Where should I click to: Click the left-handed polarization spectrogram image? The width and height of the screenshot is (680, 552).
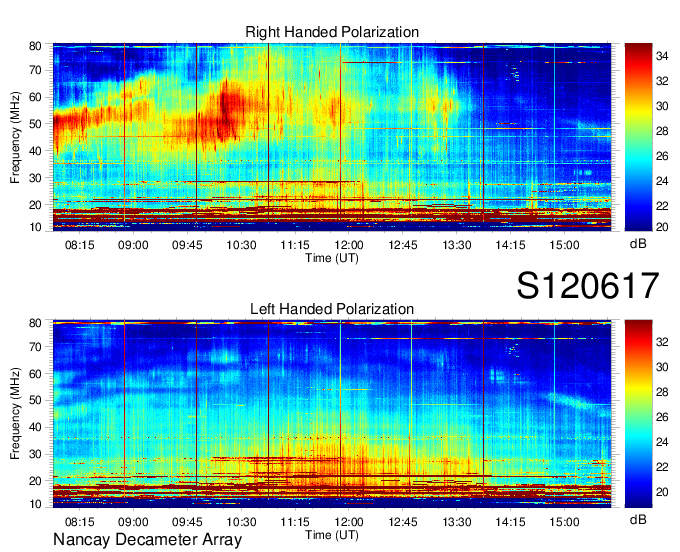[332, 414]
